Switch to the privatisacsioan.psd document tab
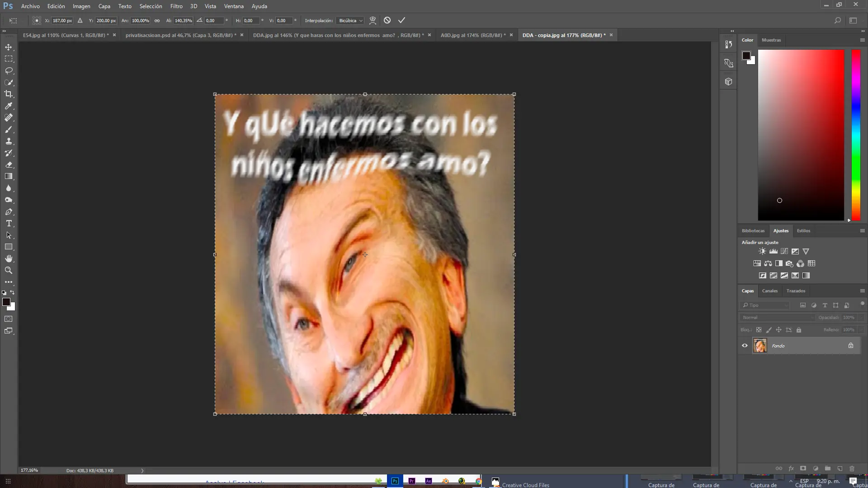The image size is (868, 488). (180, 35)
